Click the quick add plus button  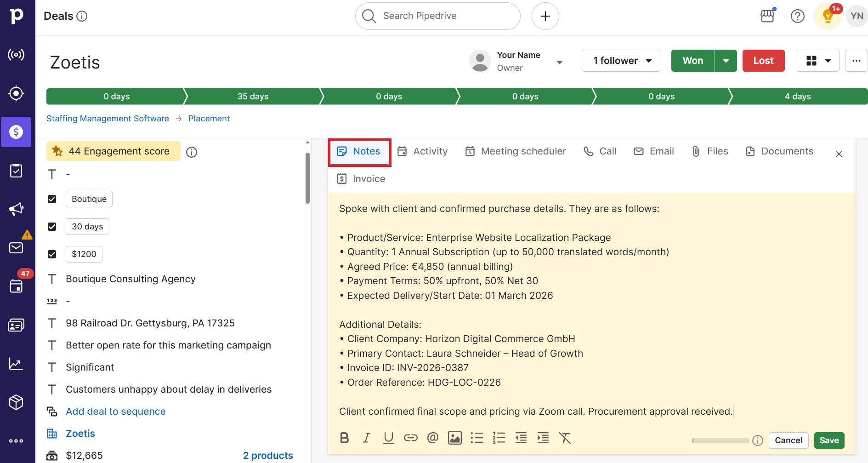point(545,16)
